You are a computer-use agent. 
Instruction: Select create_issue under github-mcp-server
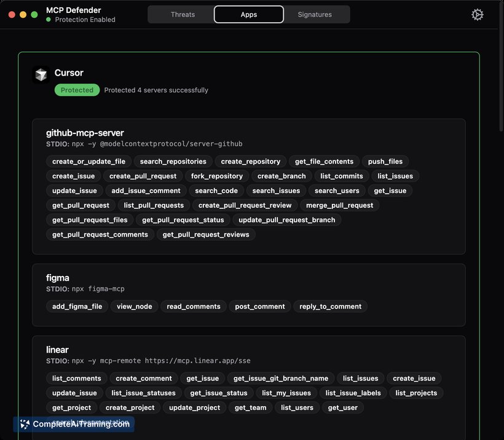[74, 176]
